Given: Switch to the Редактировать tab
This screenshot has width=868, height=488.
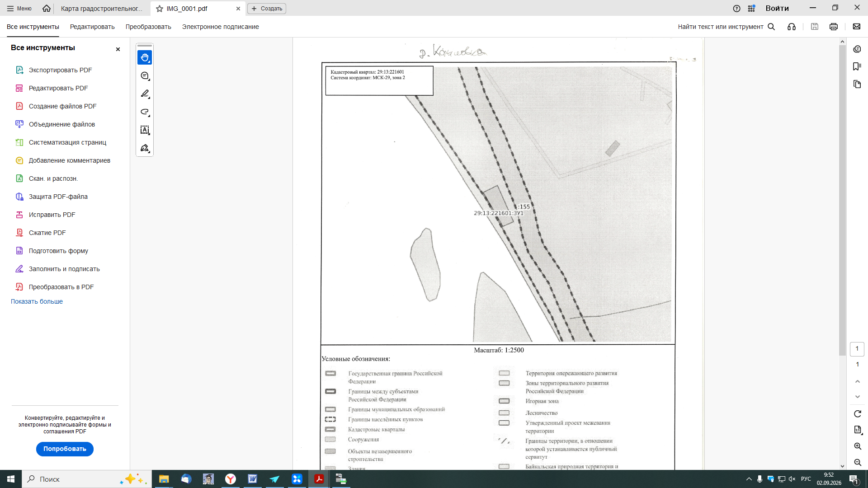Looking at the screenshot, I should click(92, 27).
